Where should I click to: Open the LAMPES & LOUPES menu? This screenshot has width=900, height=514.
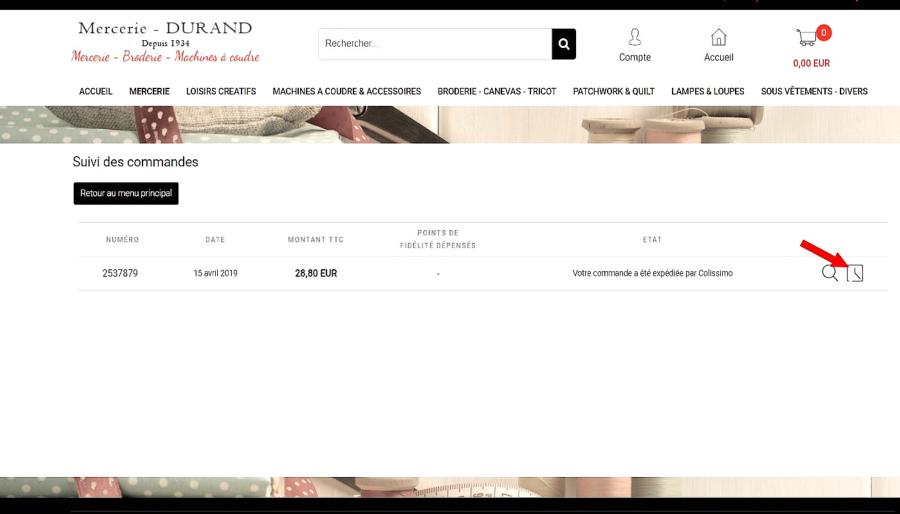coord(708,91)
